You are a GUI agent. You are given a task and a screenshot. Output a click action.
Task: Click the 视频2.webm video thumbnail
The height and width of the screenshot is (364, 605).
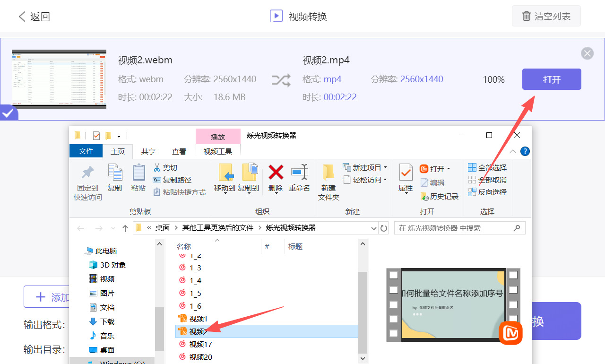59,79
